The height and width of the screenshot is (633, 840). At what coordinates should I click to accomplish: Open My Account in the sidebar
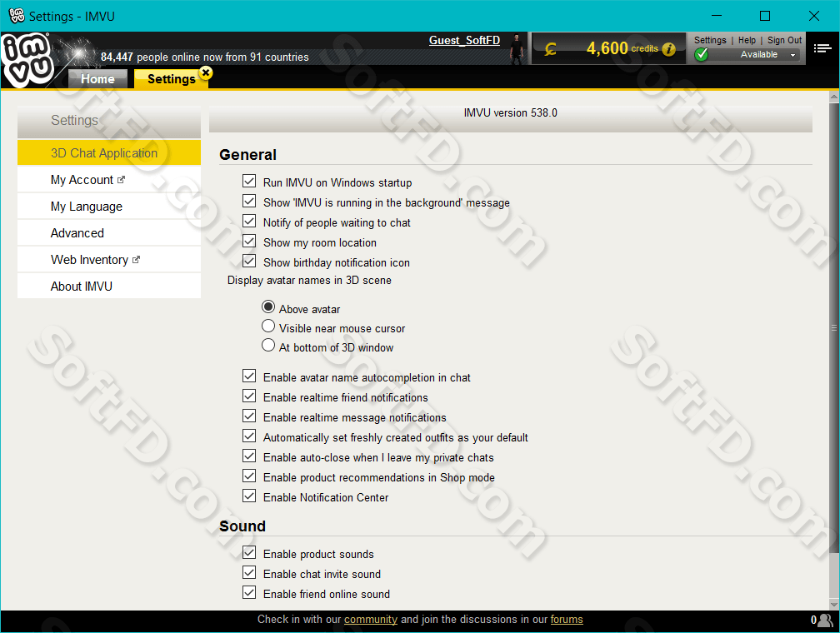[x=109, y=179]
